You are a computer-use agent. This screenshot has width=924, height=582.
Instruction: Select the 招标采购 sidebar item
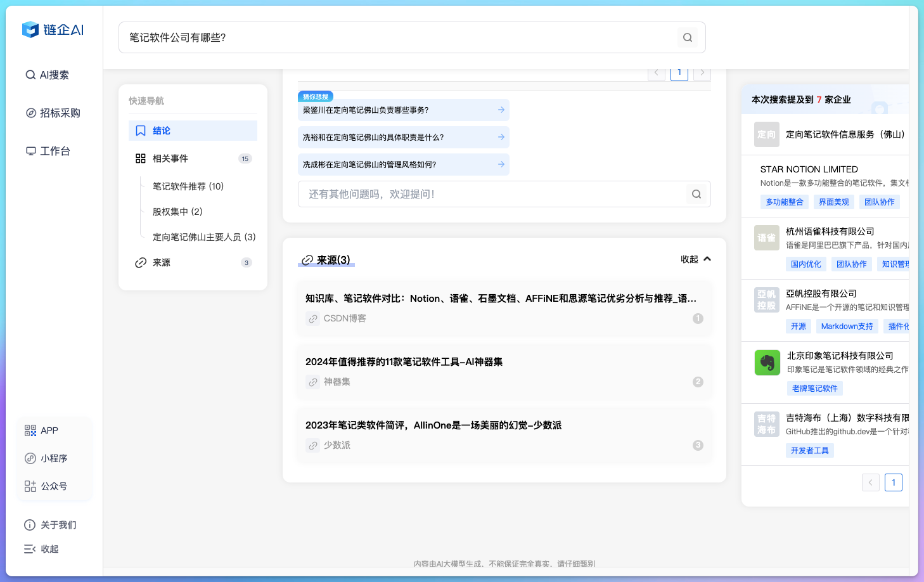tap(56, 113)
